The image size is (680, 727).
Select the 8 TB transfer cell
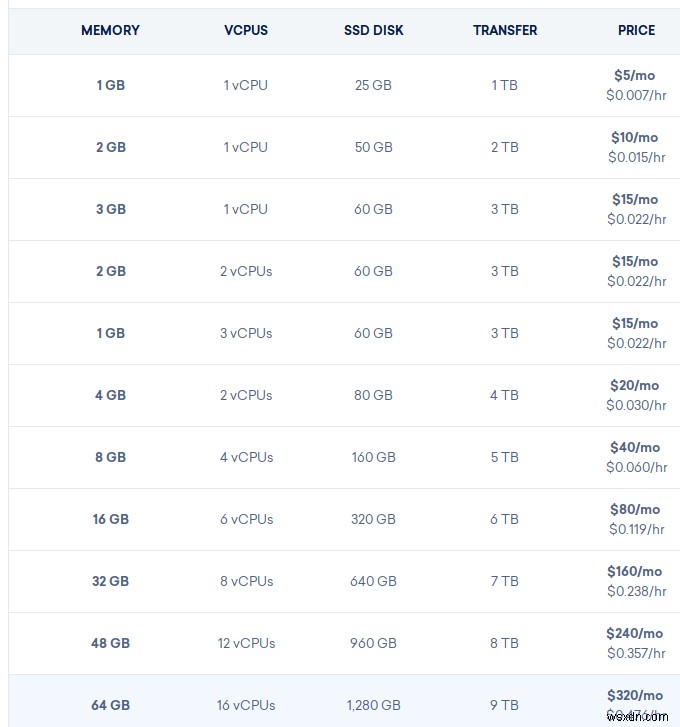pos(505,643)
